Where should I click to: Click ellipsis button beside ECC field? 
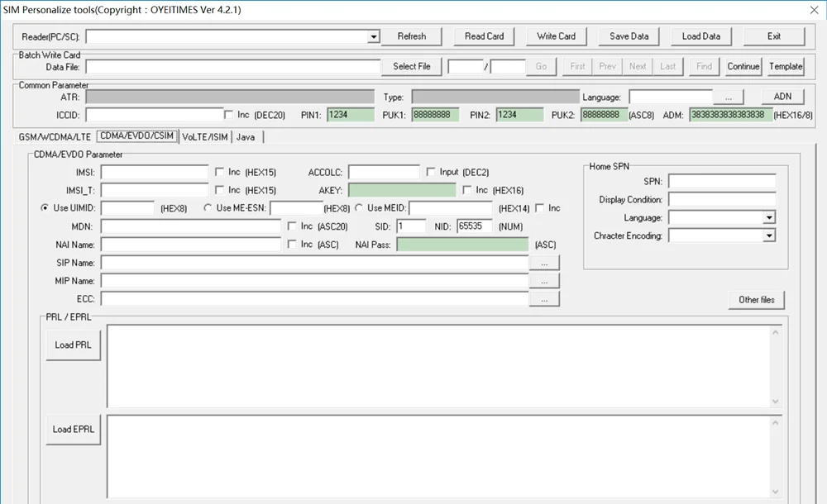[544, 299]
